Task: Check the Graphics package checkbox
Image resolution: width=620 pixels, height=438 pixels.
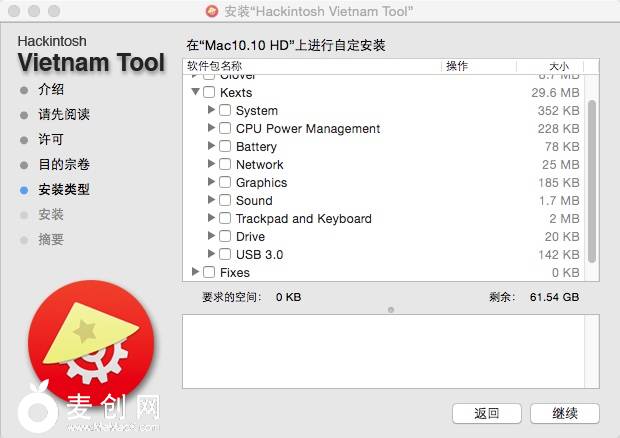Action: coord(225,183)
